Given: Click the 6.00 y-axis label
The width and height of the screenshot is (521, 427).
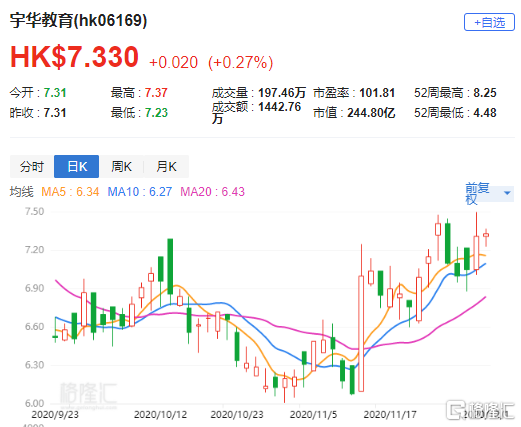Looking at the screenshot, I should click(x=34, y=403).
